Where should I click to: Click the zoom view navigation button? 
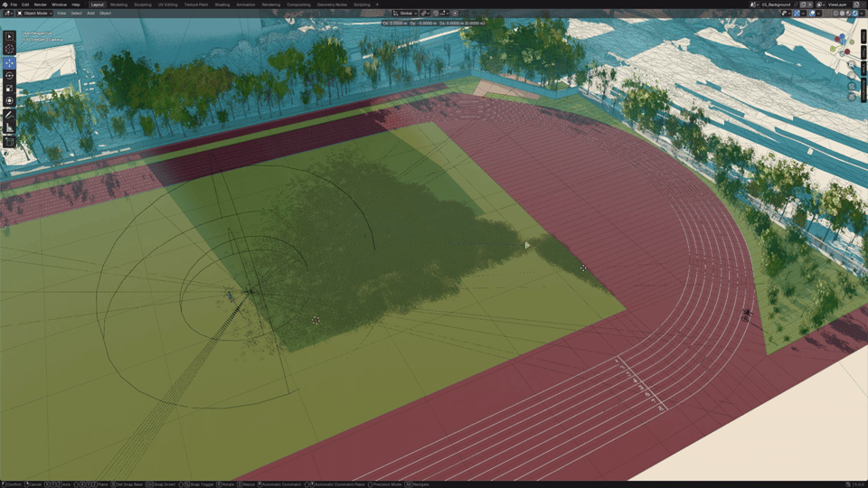[x=852, y=65]
